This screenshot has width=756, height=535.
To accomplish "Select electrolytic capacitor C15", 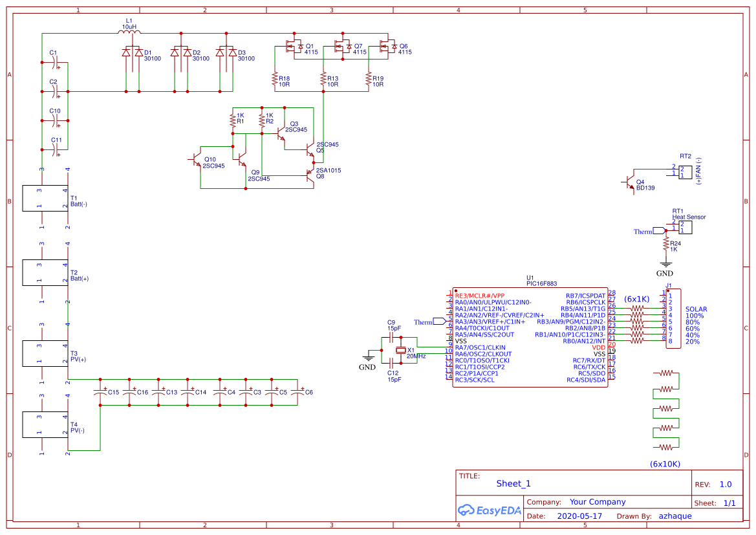I will (x=100, y=392).
